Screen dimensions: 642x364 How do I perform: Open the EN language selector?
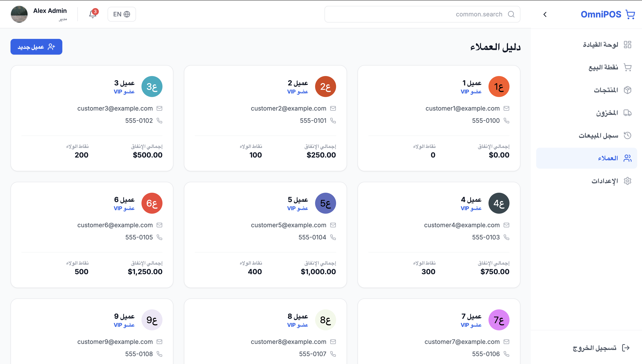coord(122,14)
